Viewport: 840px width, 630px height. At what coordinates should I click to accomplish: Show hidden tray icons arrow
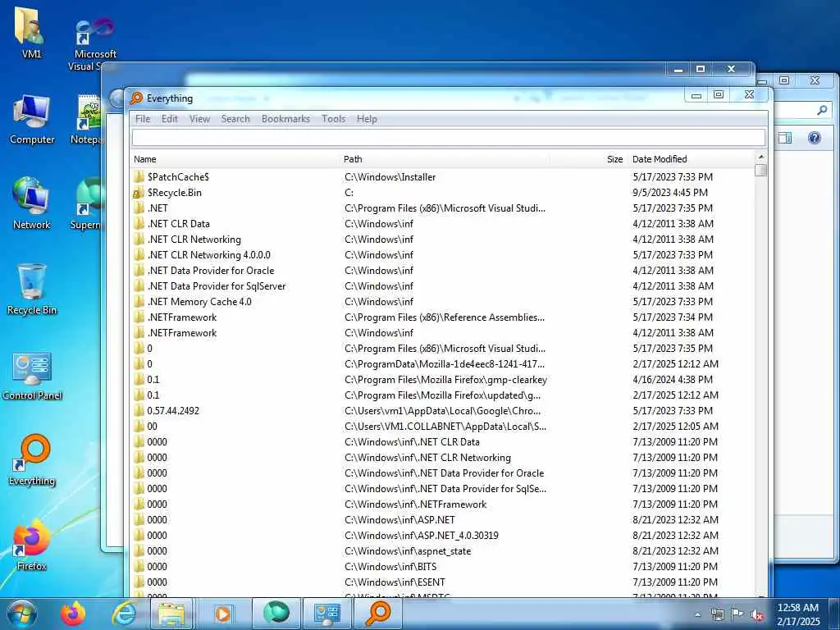697,615
